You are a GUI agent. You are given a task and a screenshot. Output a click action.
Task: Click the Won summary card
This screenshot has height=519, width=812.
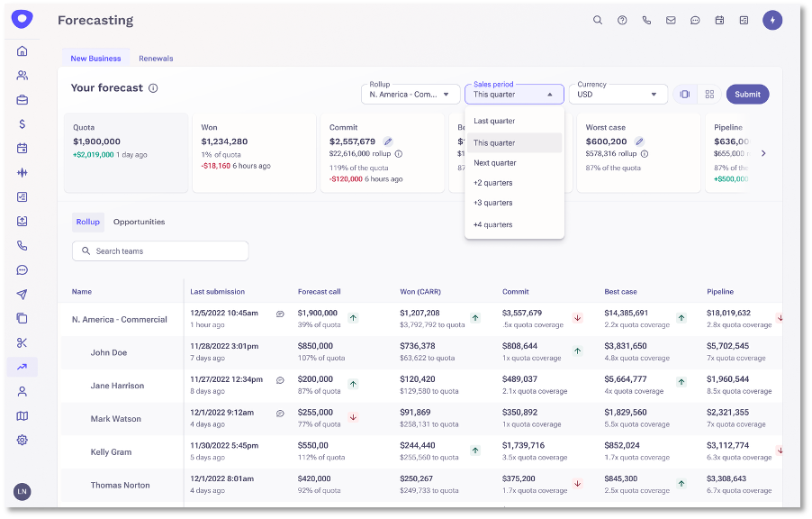pos(254,153)
